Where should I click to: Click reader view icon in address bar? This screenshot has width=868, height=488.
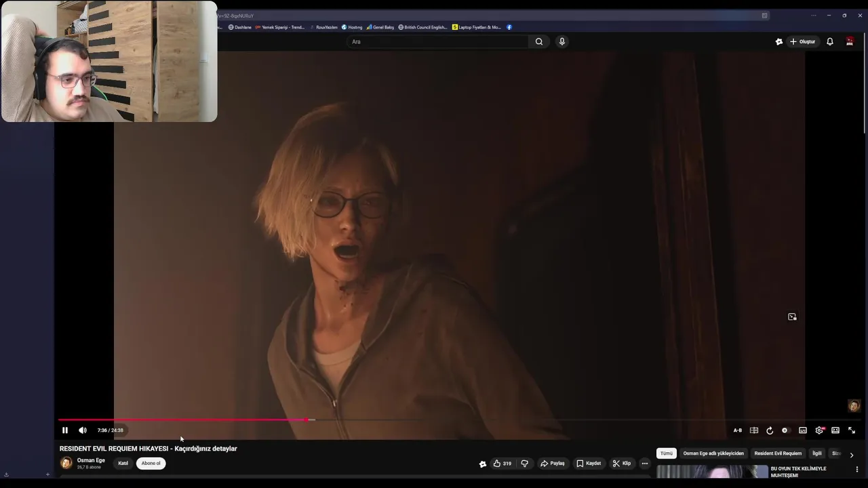click(x=764, y=16)
